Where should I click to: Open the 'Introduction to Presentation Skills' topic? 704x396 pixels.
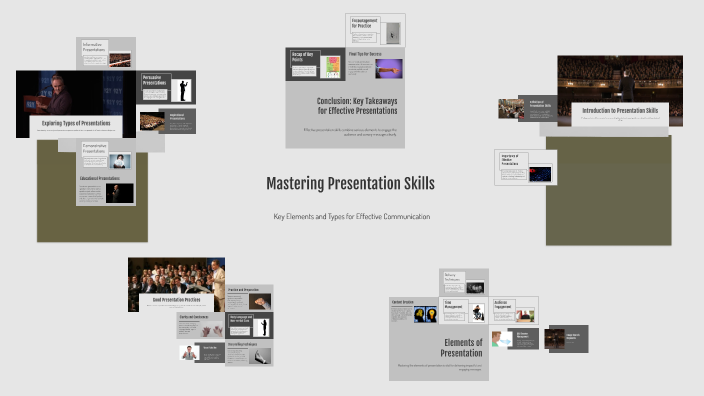tap(620, 91)
